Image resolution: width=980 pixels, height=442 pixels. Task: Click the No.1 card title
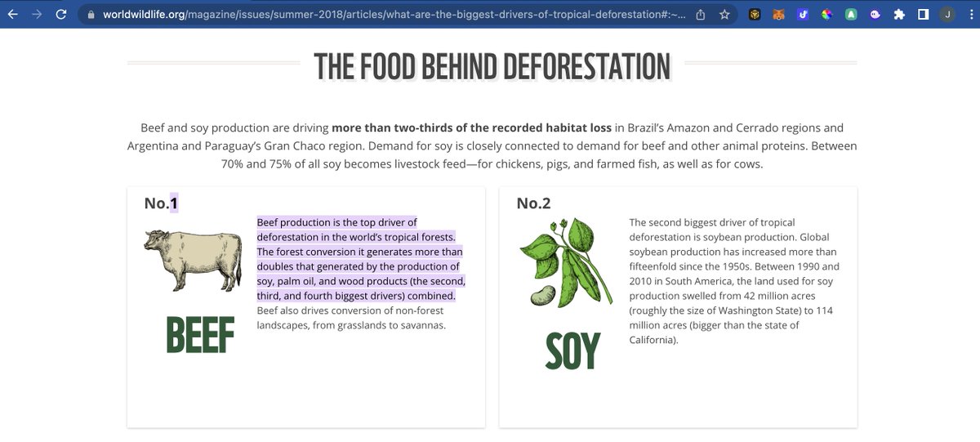(x=161, y=203)
